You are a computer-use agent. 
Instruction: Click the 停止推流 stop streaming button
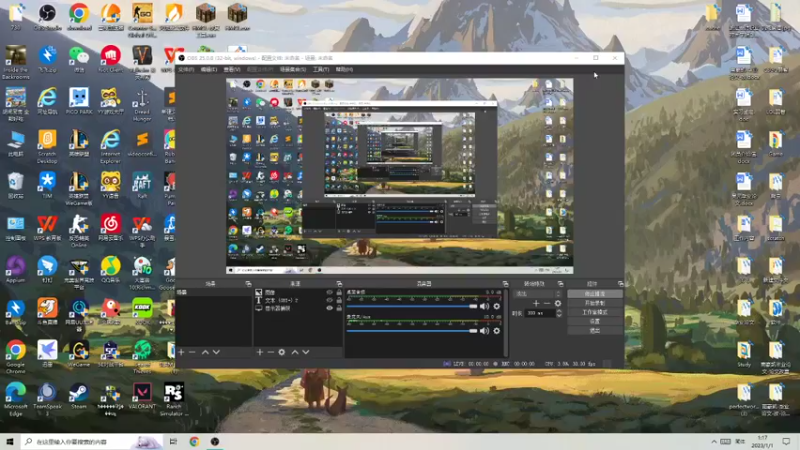click(595, 294)
